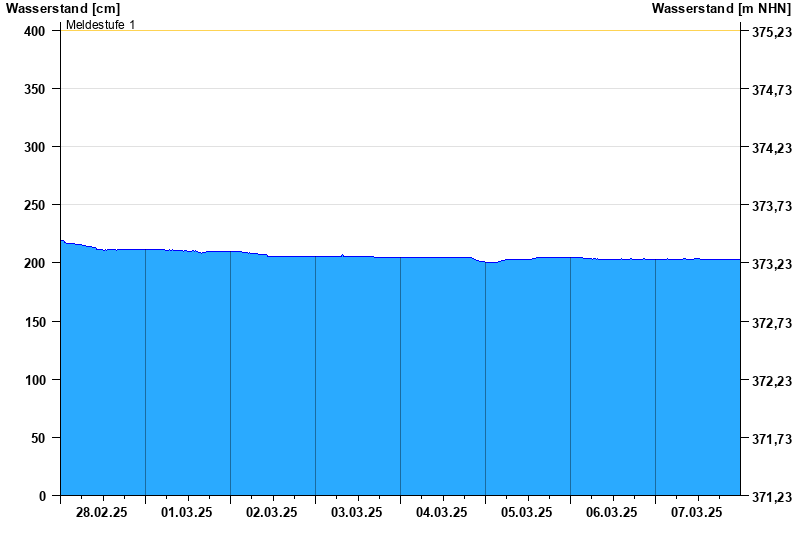Select the 100 cm tick label
This screenshot has width=800, height=550.
click(x=36, y=380)
